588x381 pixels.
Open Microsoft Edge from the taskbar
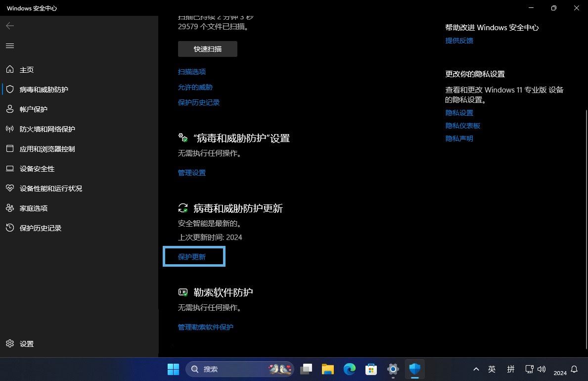pos(350,369)
